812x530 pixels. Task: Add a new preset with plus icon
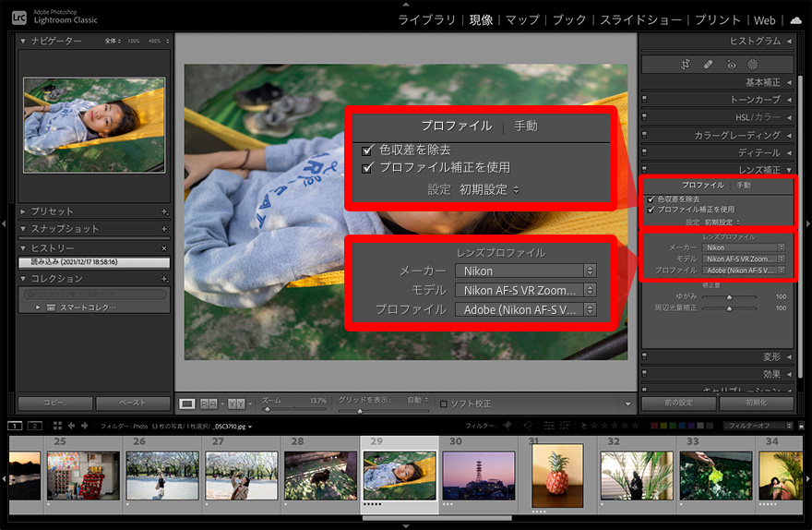(164, 211)
